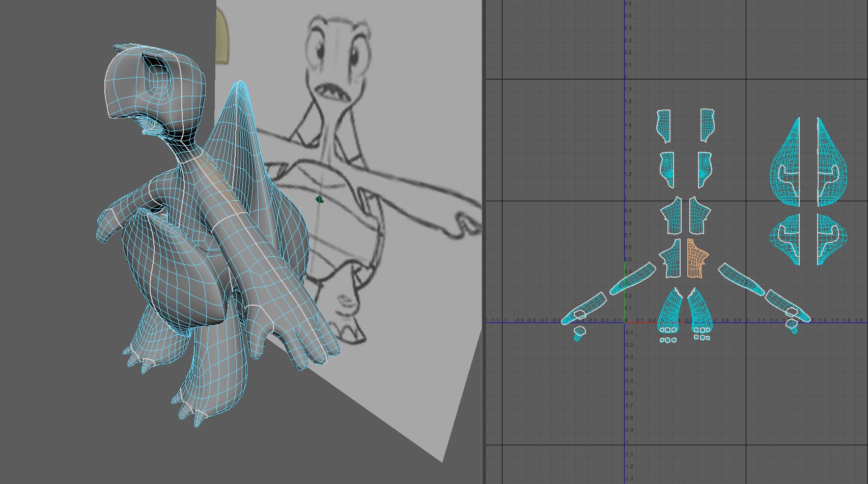Viewport: 868px width, 484px height.
Task: Select the left upper arm UV shell
Action: click(632, 279)
